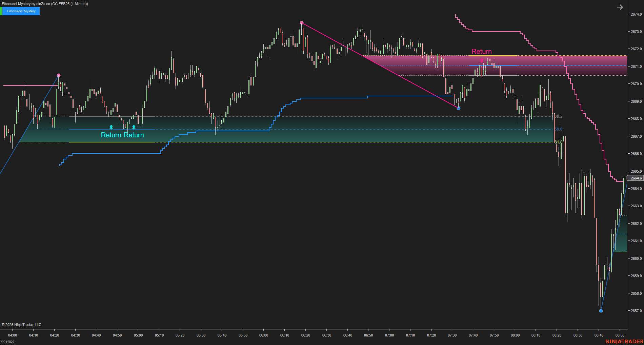Click the 2664.6 current price marker

click(x=636, y=178)
